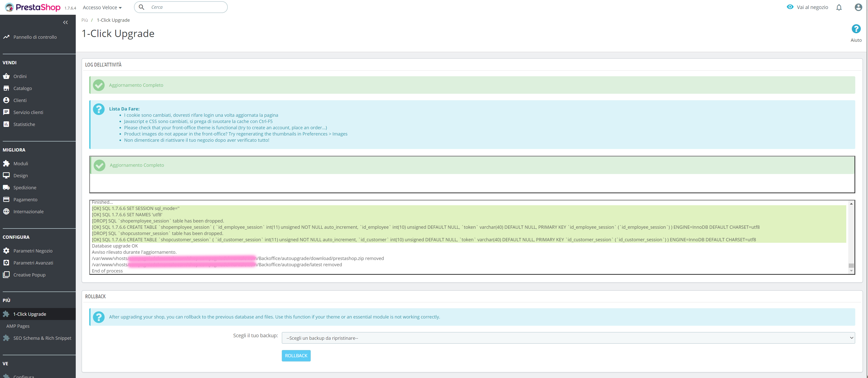Viewport: 868px width, 378px height.
Task: Open Internazionale using the globe icon
Action: 7,211
